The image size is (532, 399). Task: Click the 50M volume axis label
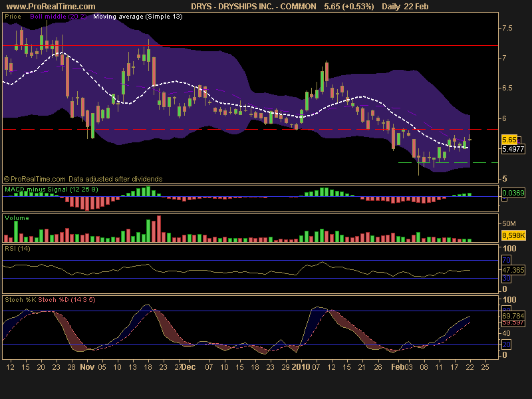(509, 223)
